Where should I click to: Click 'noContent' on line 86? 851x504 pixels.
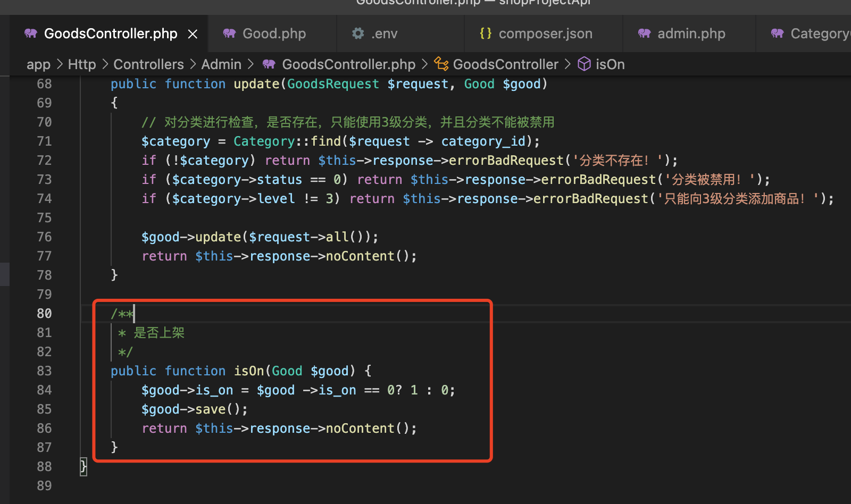(x=360, y=429)
